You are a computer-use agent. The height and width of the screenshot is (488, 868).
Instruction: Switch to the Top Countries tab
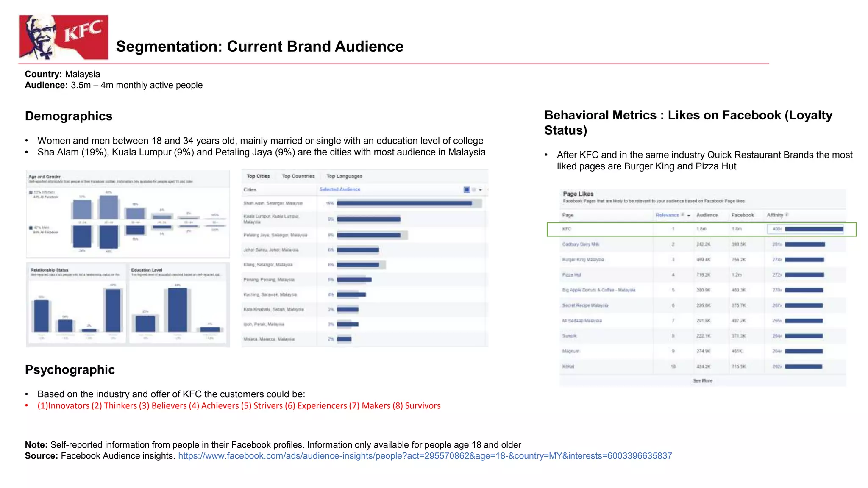coord(298,176)
